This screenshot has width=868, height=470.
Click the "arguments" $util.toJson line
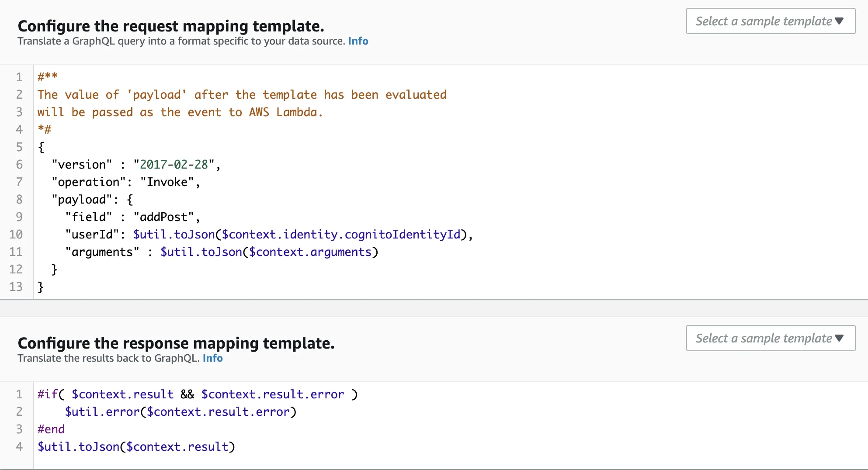tap(221, 252)
